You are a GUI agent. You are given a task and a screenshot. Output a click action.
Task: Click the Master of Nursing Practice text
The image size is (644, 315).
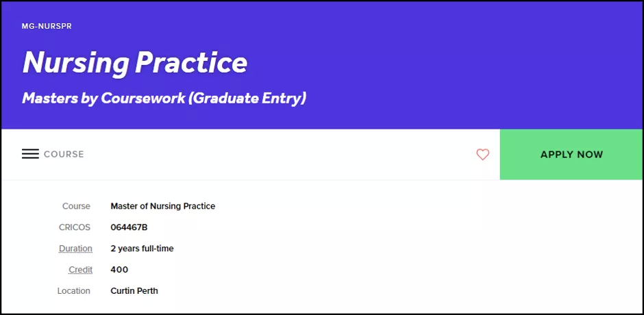point(162,206)
